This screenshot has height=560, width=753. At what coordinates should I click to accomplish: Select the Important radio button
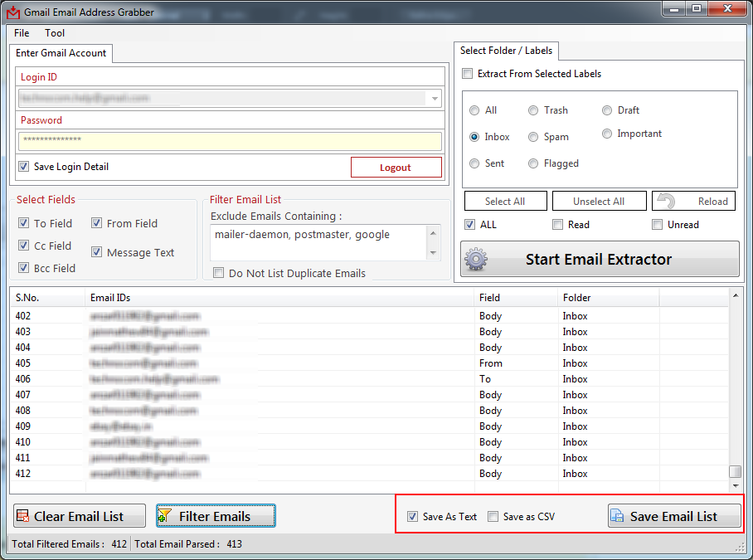[607, 134]
